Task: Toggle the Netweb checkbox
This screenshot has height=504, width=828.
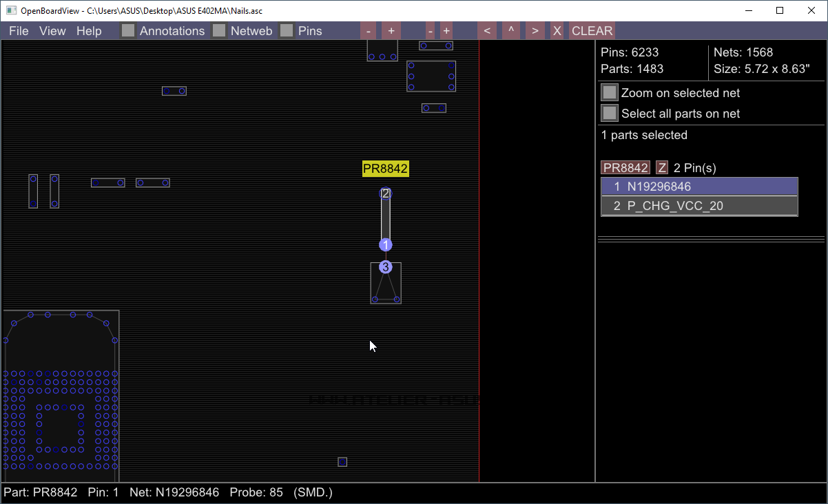Action: pos(219,31)
